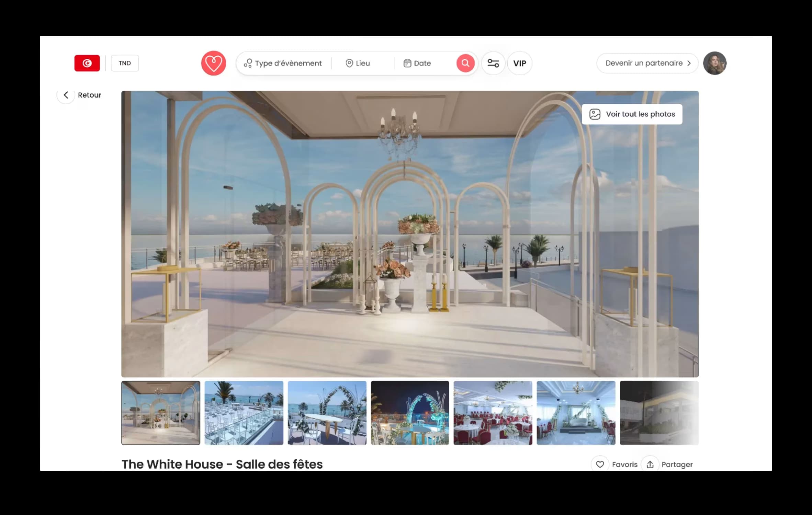The height and width of the screenshot is (515, 812).
Task: Open the Date picker field
Action: click(417, 63)
